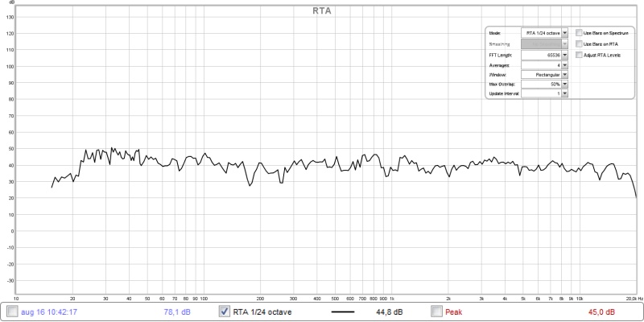Click the Update Interval label text
The image size is (644, 322).
[x=504, y=94]
